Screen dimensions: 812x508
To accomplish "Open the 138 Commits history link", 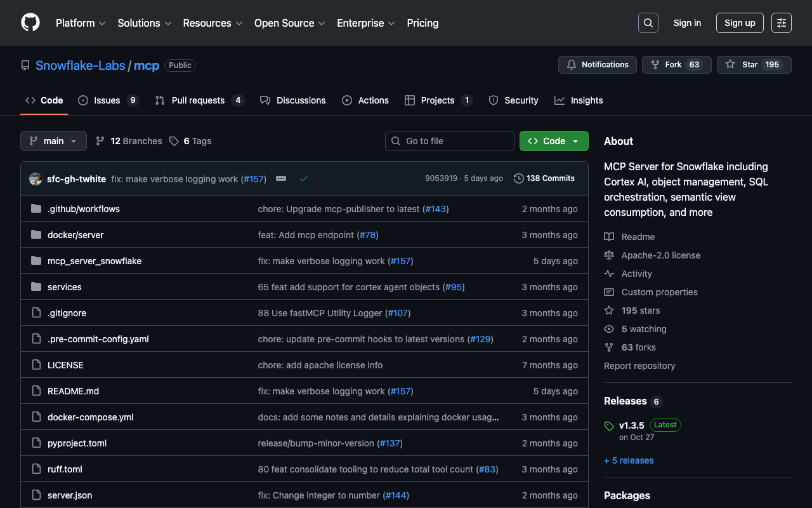I will 544,178.
